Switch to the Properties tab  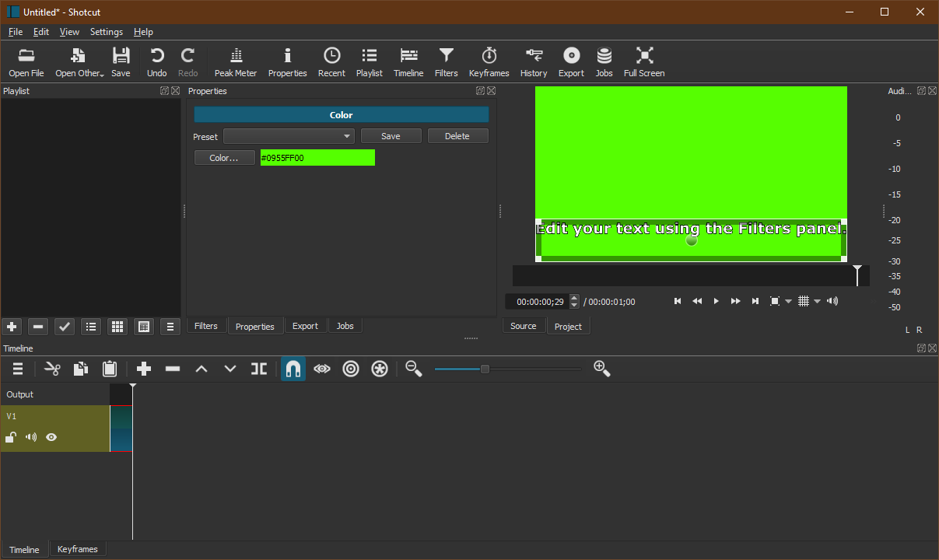[x=255, y=327]
